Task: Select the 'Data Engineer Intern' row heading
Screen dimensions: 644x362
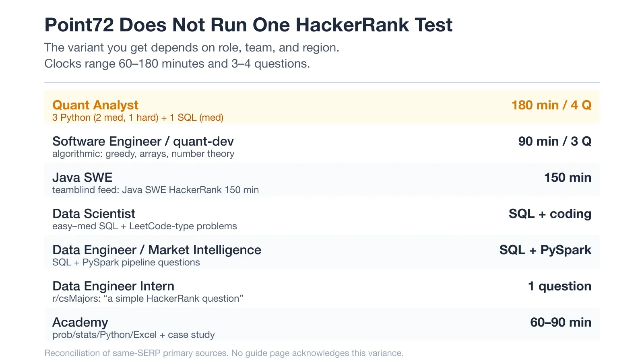Action: point(113,286)
